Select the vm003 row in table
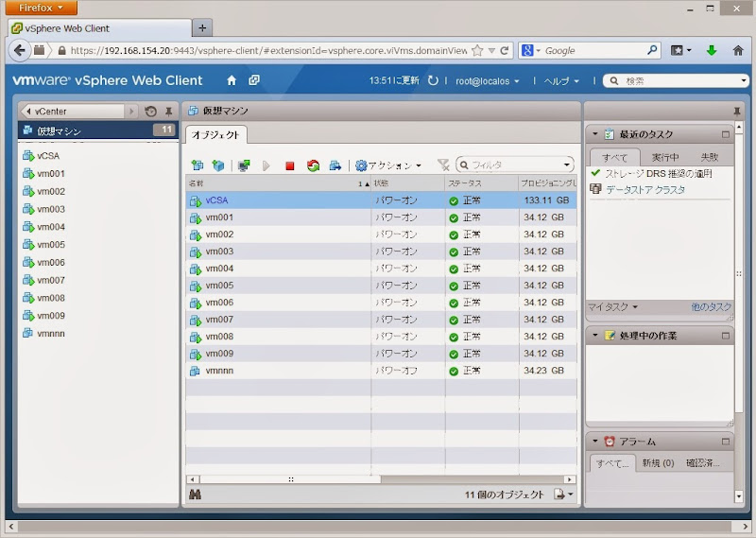 point(381,252)
